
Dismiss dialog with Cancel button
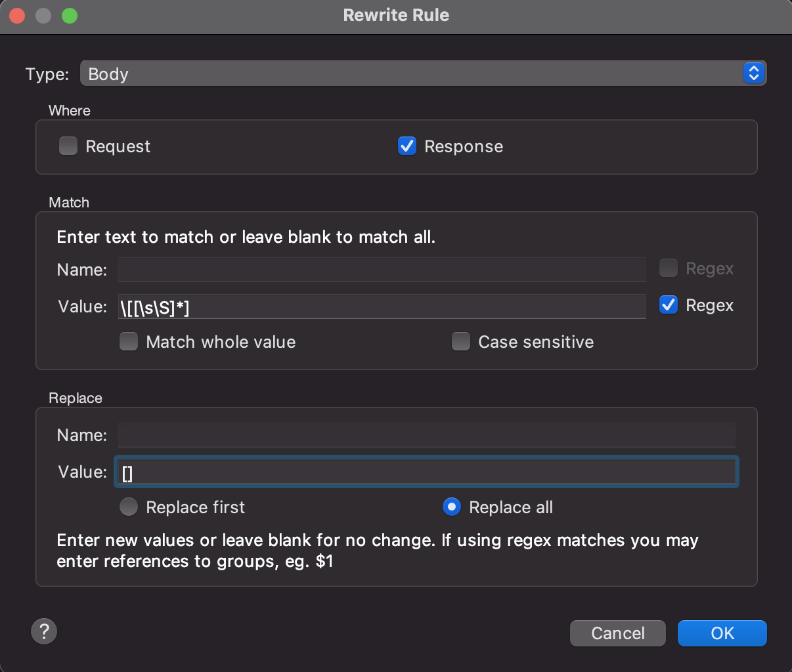click(x=618, y=633)
